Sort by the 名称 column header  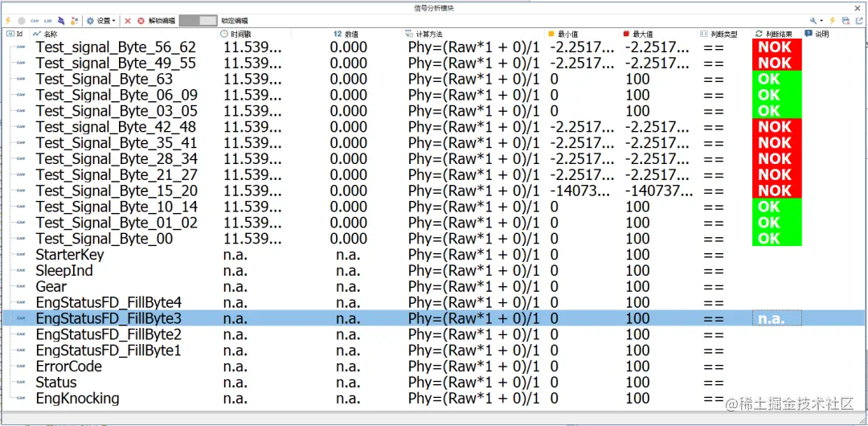pos(125,34)
